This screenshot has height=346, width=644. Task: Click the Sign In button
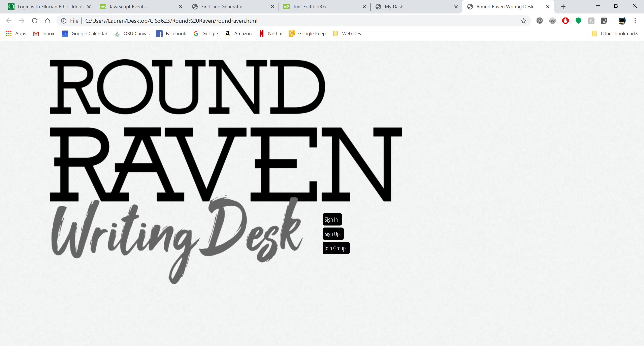pos(332,219)
